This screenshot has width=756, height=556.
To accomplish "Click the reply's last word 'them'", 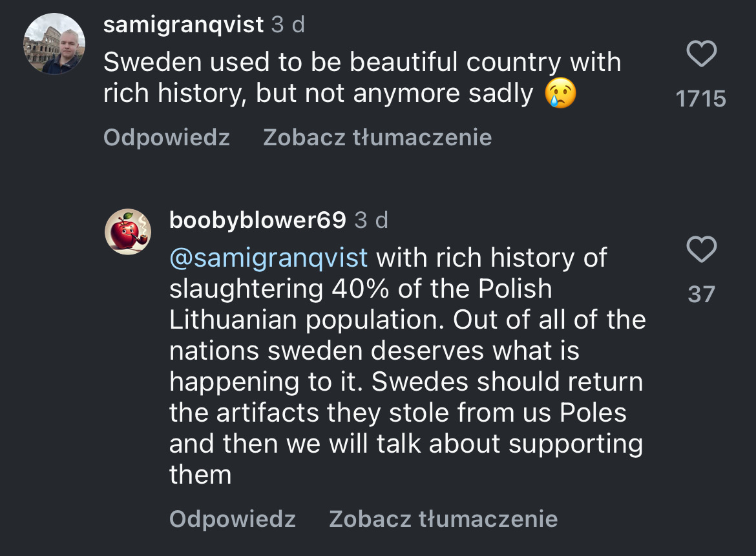I will tap(200, 475).
